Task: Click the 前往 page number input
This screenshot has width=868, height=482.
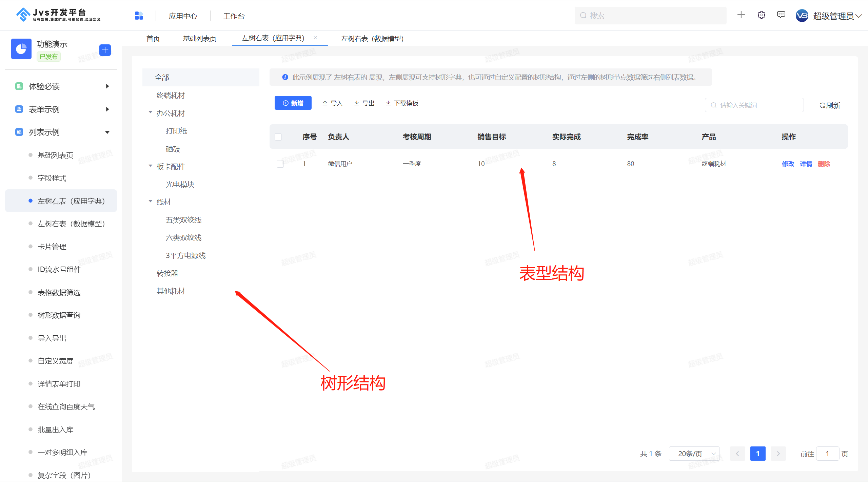Action: (828, 454)
